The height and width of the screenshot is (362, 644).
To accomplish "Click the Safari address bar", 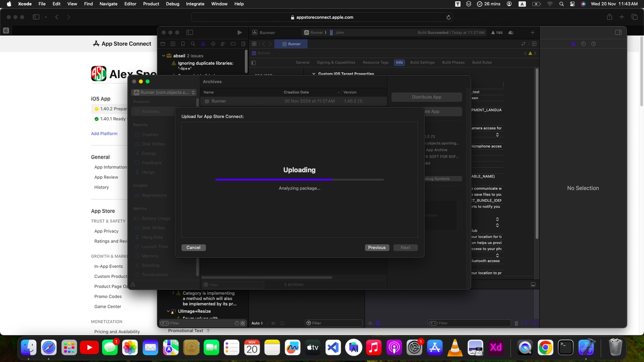I will coord(322,17).
